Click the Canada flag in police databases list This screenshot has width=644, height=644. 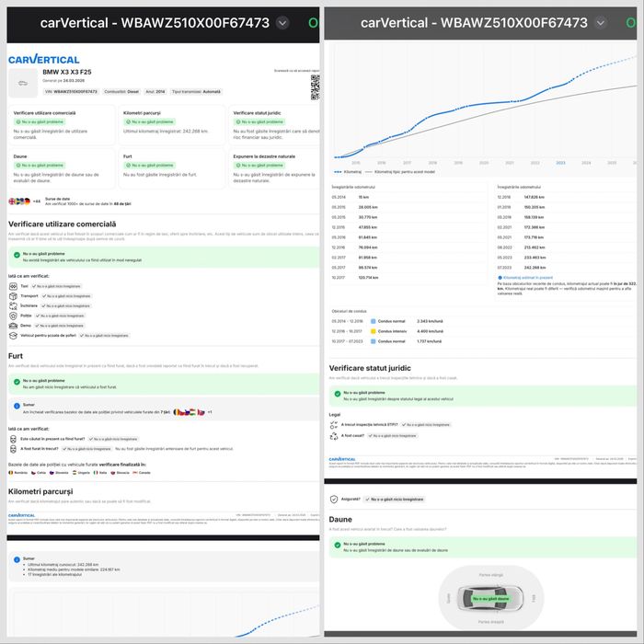point(134,473)
